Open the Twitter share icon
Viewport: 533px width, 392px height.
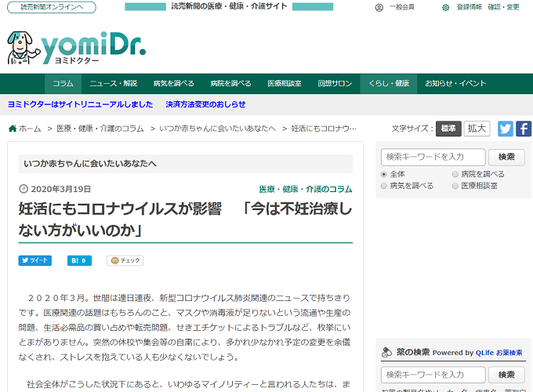point(506,129)
